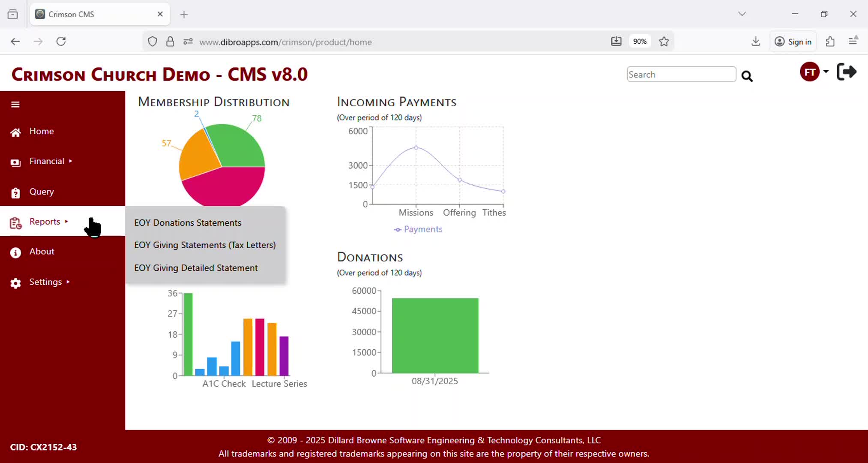This screenshot has height=463, width=868.
Task: Open EOY Donations Statements report
Action: click(188, 223)
